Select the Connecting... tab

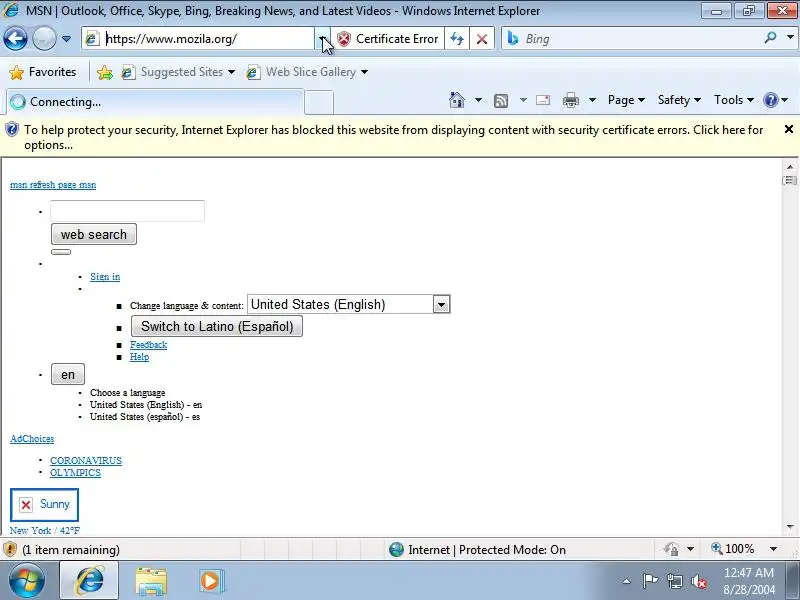point(155,102)
